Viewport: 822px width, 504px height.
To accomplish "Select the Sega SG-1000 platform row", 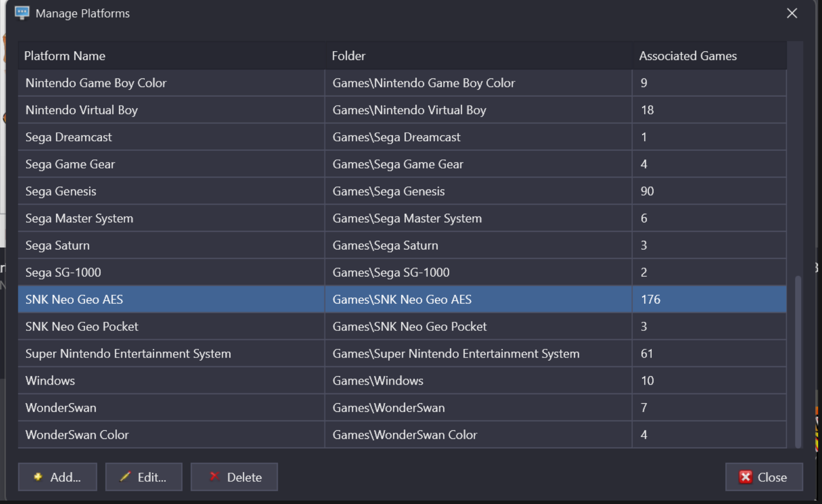I will [402, 272].
